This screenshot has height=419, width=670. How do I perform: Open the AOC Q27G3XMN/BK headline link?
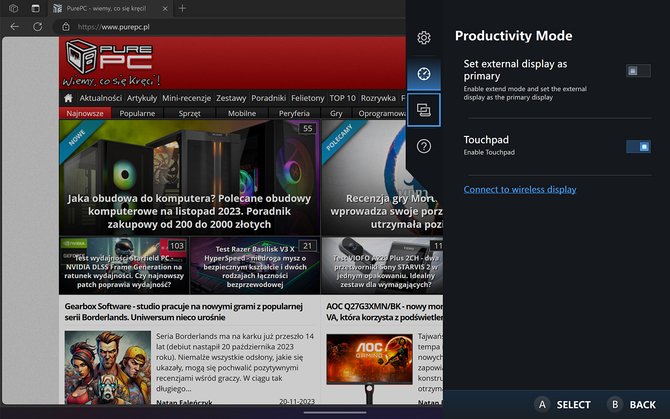(x=384, y=312)
